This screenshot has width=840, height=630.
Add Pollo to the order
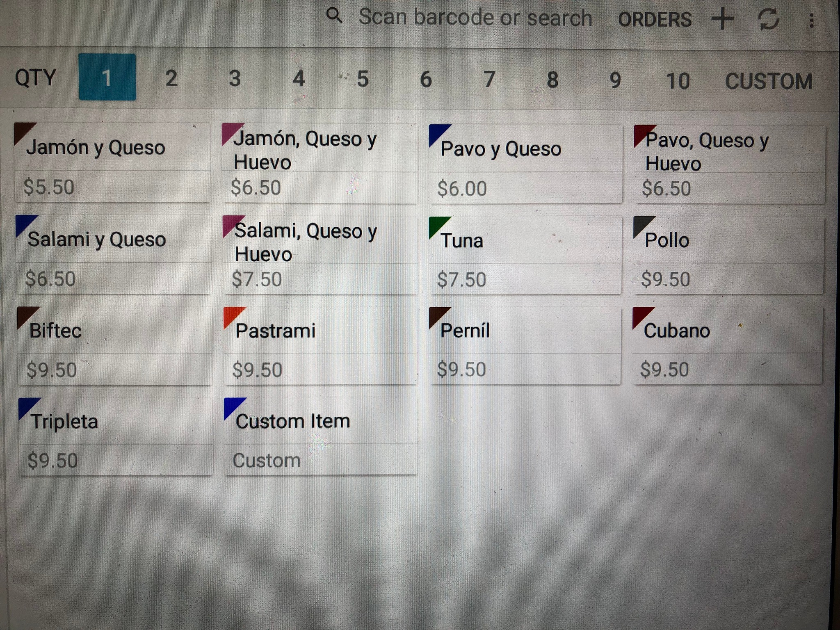728,255
